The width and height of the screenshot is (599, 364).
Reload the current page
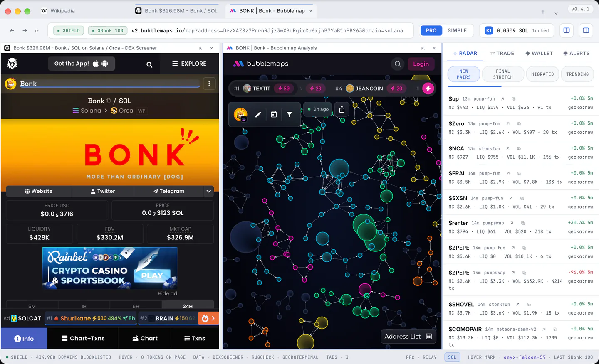pos(37,30)
